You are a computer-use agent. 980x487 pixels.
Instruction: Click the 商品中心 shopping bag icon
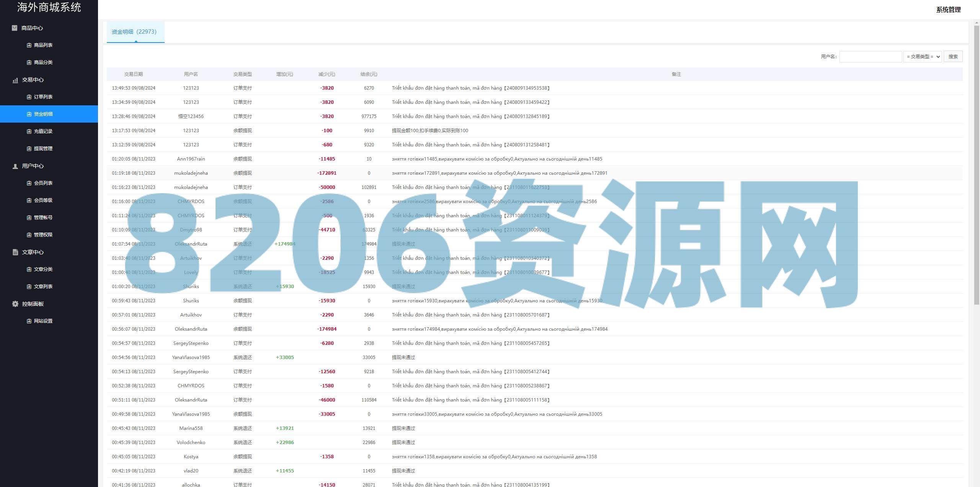point(15,28)
